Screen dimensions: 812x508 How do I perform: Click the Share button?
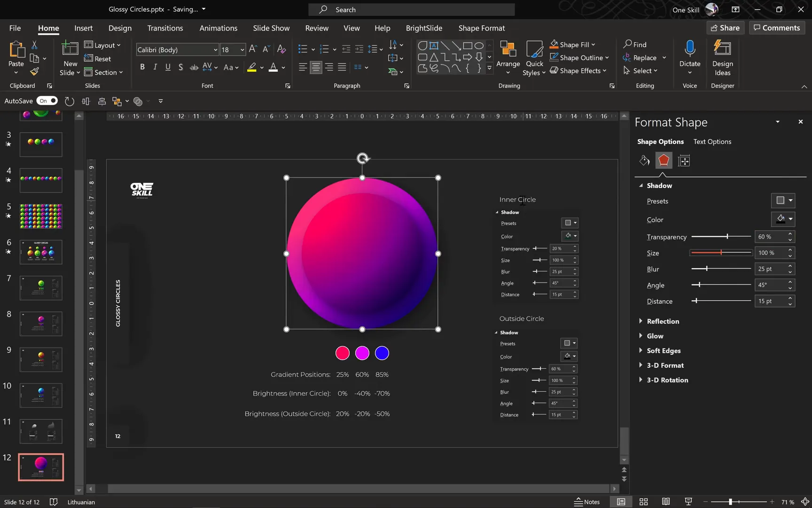pos(725,28)
